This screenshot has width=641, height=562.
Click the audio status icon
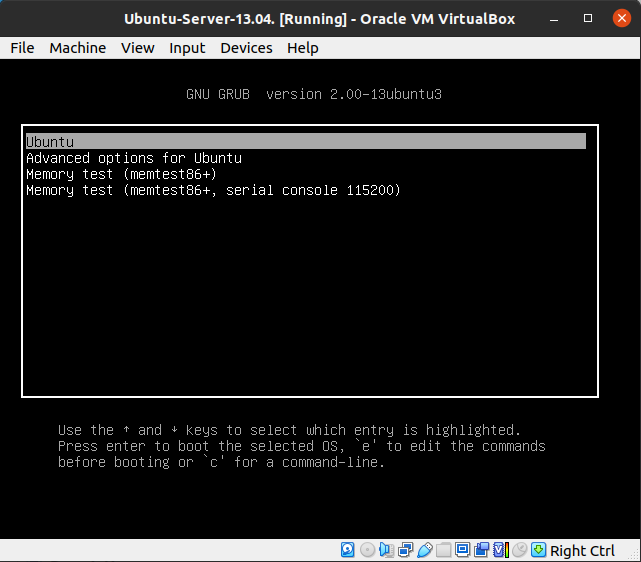386,550
